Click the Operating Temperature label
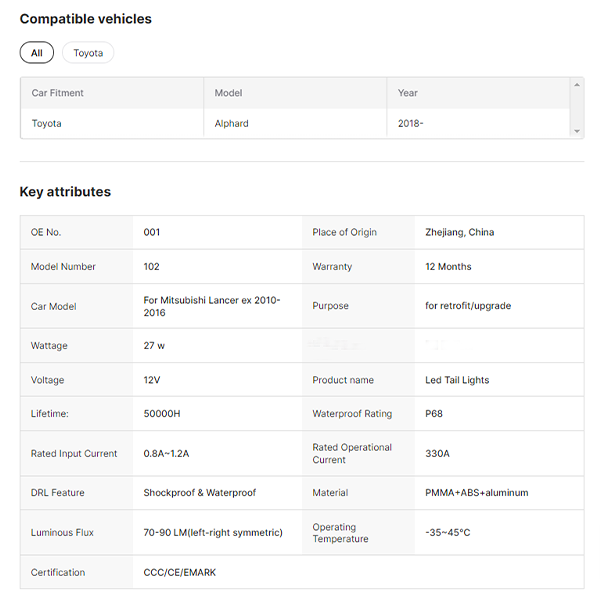600x600 pixels. [341, 533]
